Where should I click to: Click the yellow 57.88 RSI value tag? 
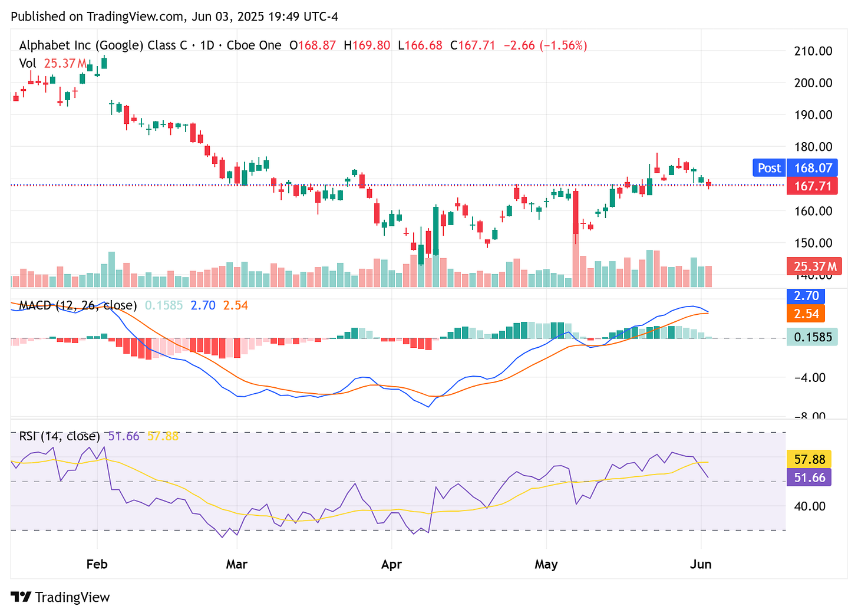click(808, 458)
